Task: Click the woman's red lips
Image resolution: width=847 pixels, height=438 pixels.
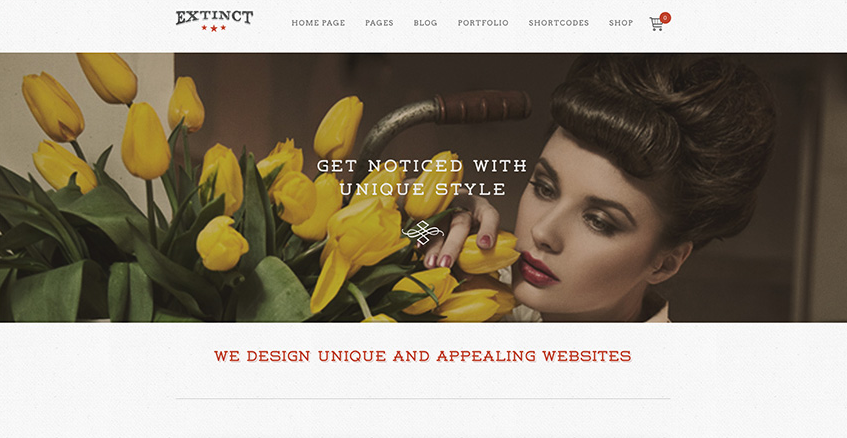Action: point(537,268)
